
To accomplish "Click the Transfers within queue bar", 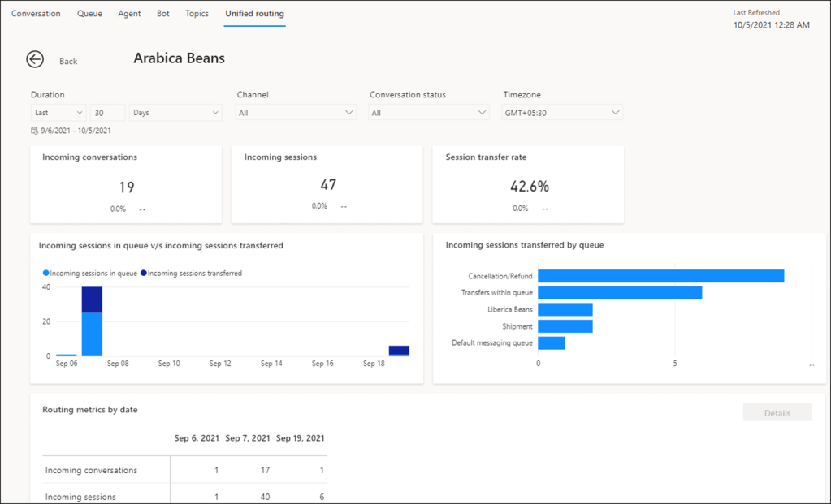I will (x=620, y=293).
